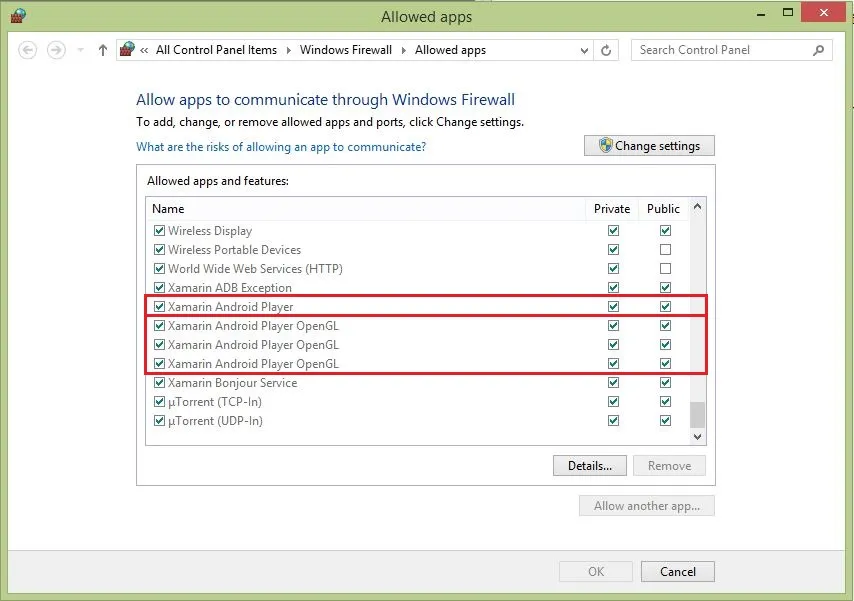Navigate to All Control Panel Items breadcrumb

click(216, 50)
